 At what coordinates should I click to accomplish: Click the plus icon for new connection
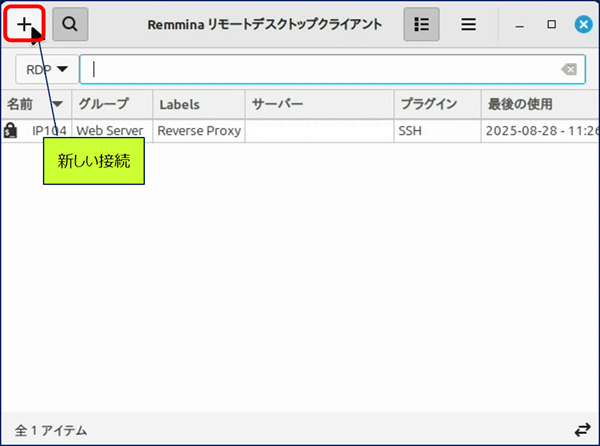pyautogui.click(x=24, y=24)
